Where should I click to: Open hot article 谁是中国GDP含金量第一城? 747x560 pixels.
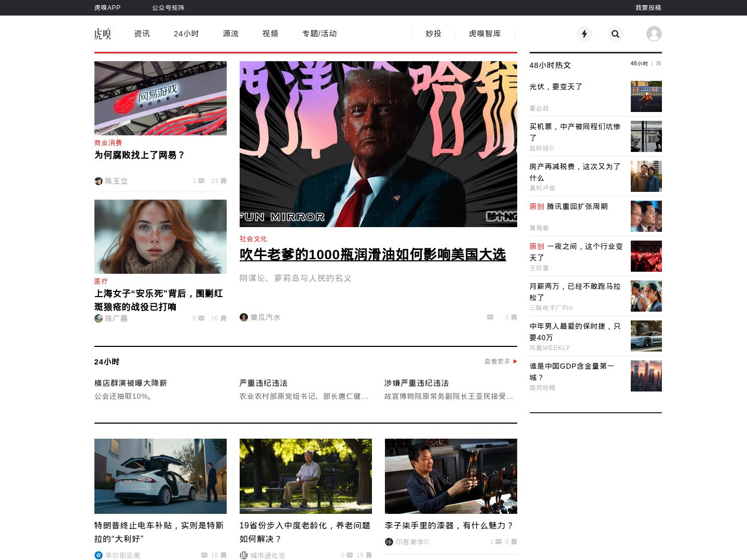[572, 372]
